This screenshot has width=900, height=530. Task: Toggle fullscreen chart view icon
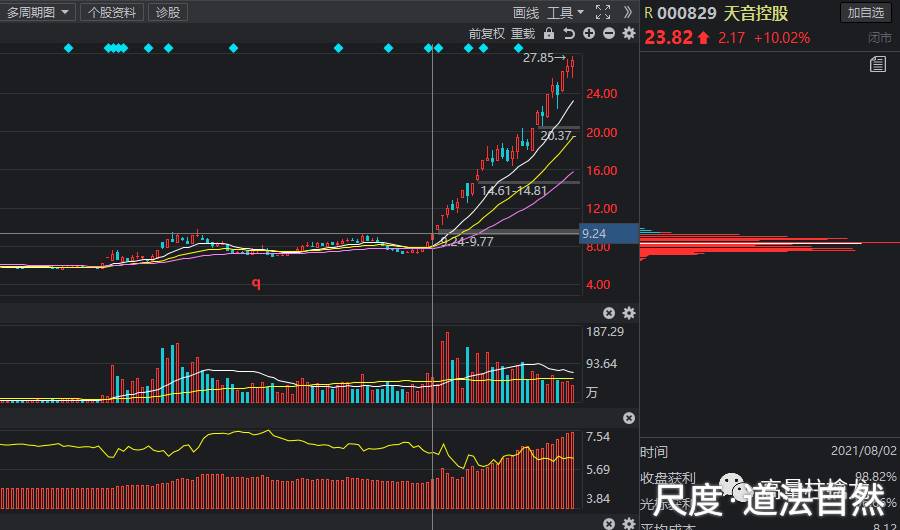click(603, 12)
